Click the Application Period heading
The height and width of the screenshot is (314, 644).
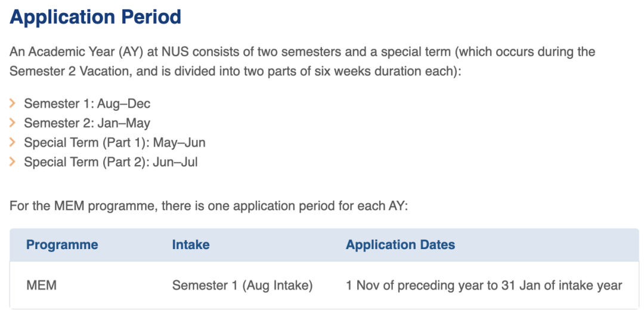click(x=95, y=17)
